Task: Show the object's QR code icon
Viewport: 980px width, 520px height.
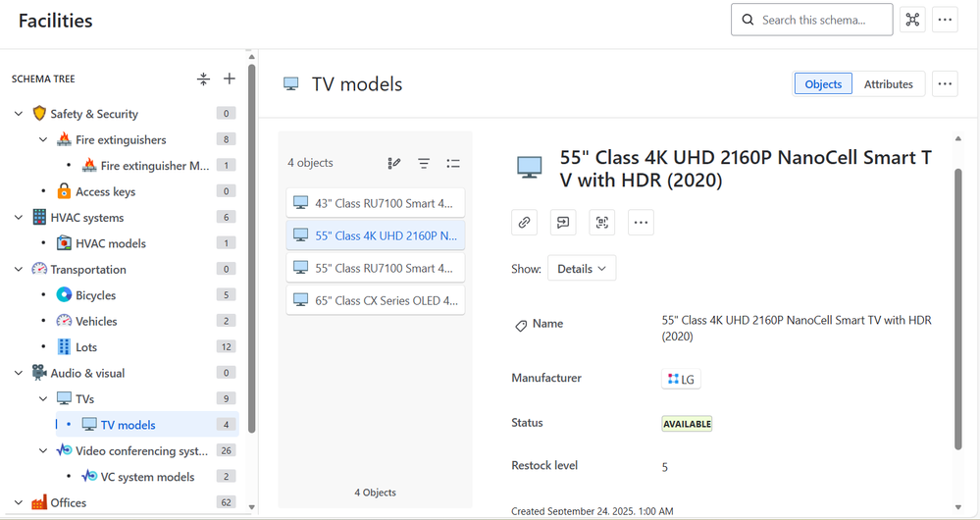Action: [x=602, y=223]
